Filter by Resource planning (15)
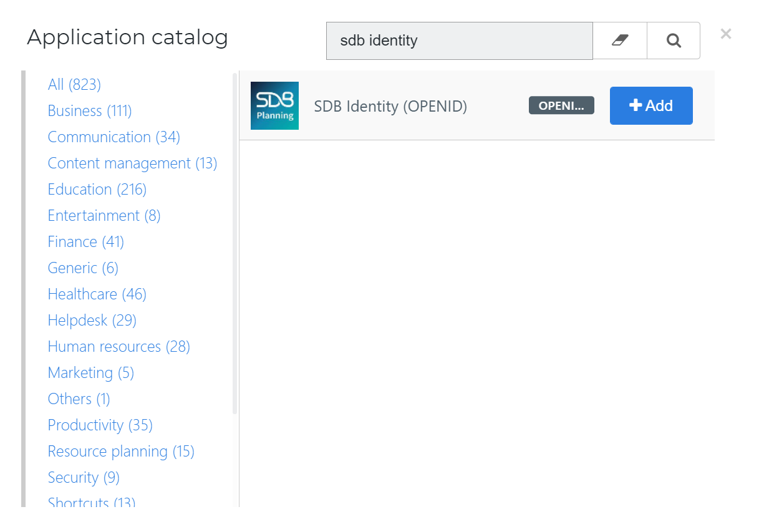Viewport: 759px width, 532px height. click(x=122, y=451)
